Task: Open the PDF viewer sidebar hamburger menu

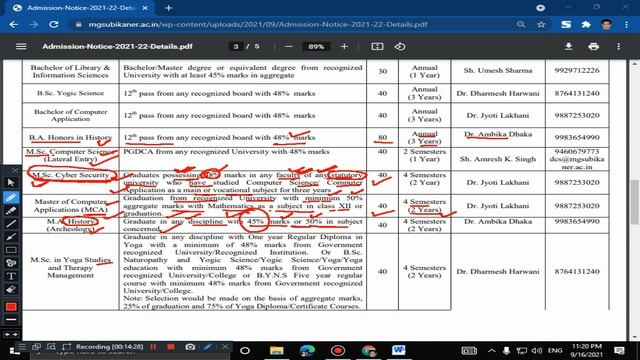Action: click(21, 47)
